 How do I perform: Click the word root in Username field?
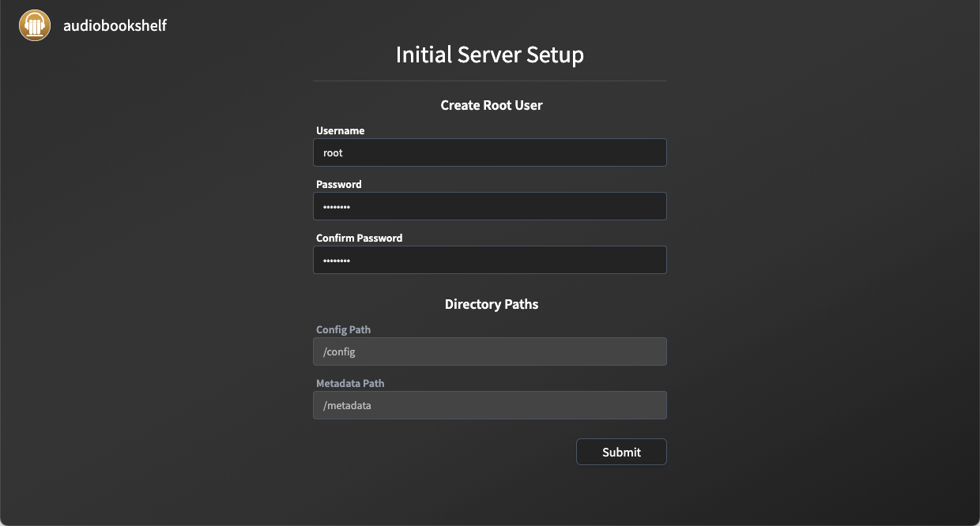333,153
